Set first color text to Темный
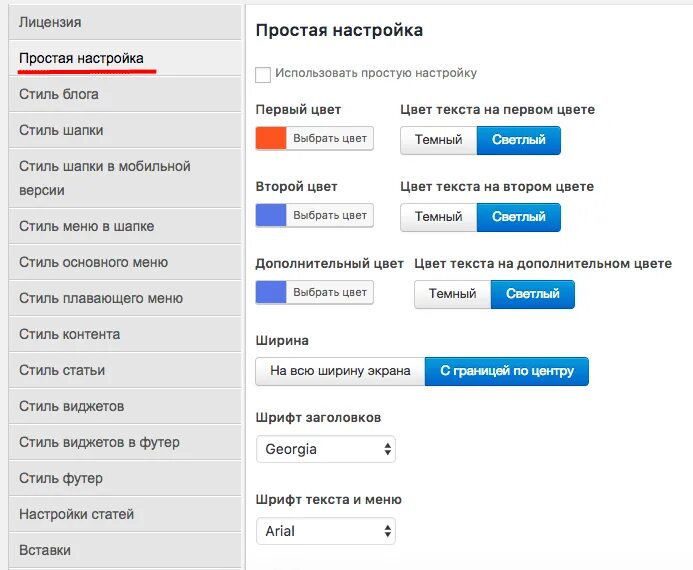The height and width of the screenshot is (570, 693). tap(438, 140)
